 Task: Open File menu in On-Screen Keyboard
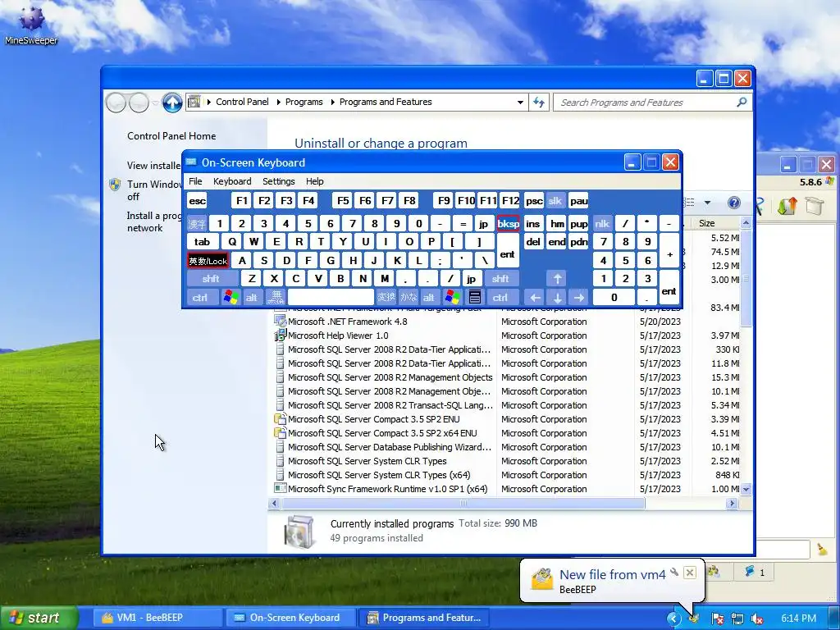(195, 181)
